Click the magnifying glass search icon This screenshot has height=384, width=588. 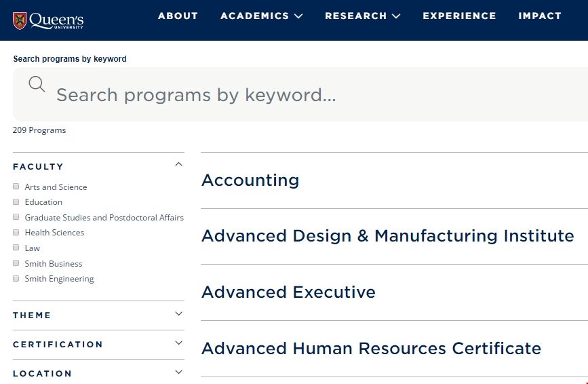37,84
